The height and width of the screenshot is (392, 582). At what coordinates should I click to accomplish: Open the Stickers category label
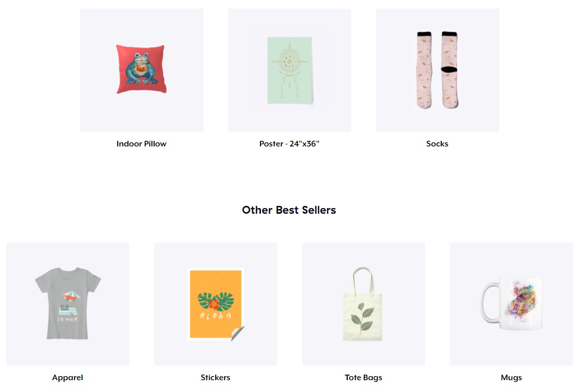[216, 378]
